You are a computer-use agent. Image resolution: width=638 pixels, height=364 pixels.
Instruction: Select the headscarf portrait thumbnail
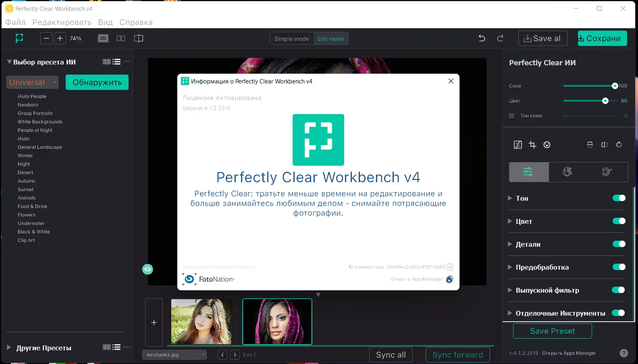[x=277, y=322]
